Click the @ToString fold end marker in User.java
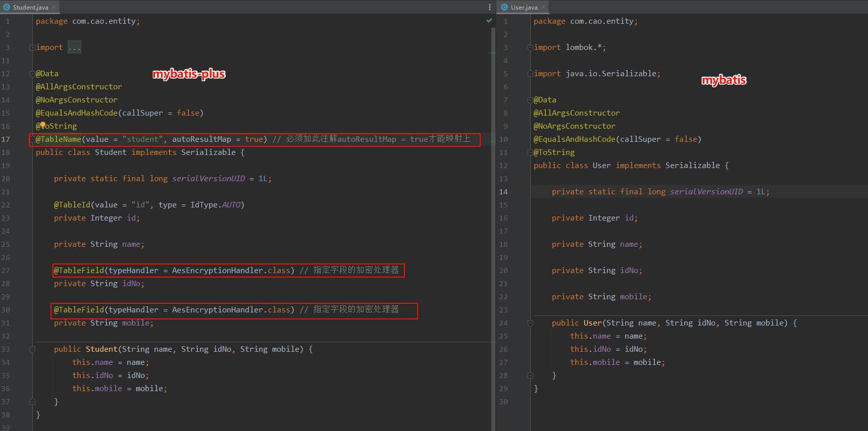 click(530, 152)
